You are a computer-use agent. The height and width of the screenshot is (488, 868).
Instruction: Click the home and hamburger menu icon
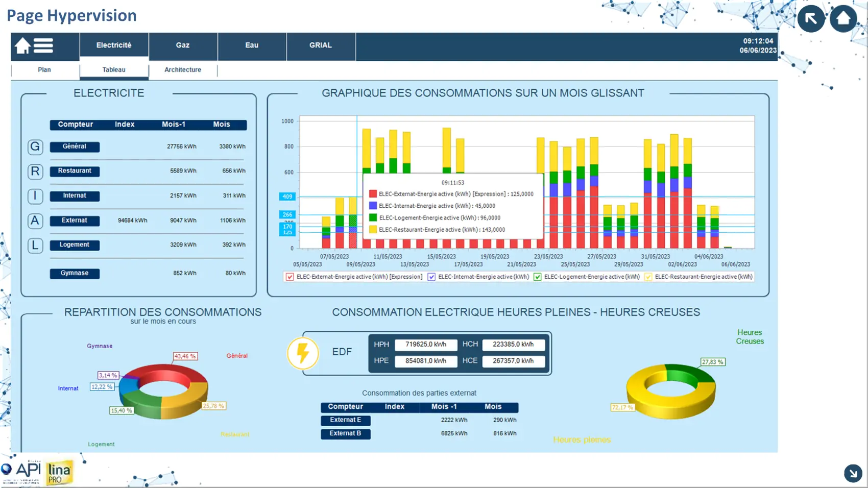[34, 46]
